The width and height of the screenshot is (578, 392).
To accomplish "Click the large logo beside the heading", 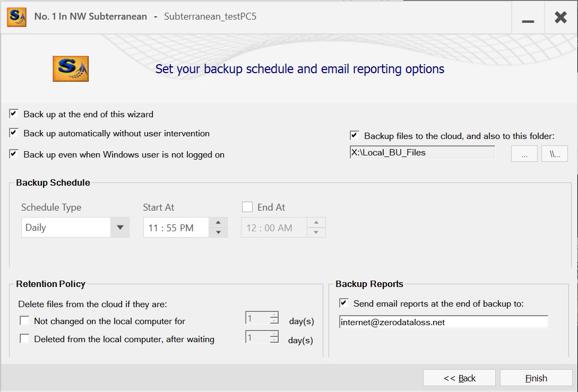I will click(x=71, y=69).
